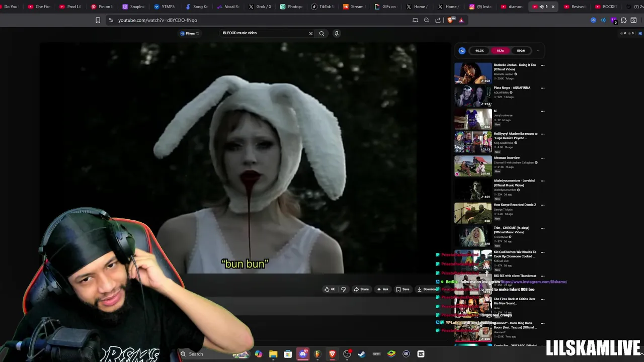
Task: Select the 590.6 stat pill
Action: coord(521,51)
